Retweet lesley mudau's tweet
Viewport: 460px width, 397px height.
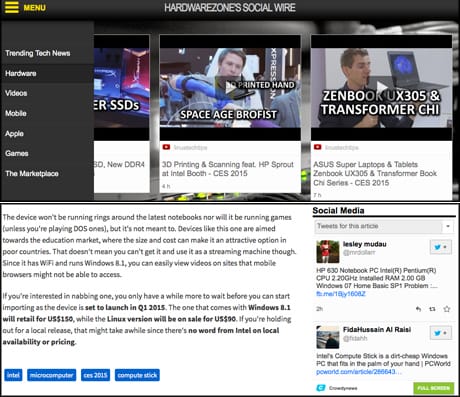click(432, 309)
